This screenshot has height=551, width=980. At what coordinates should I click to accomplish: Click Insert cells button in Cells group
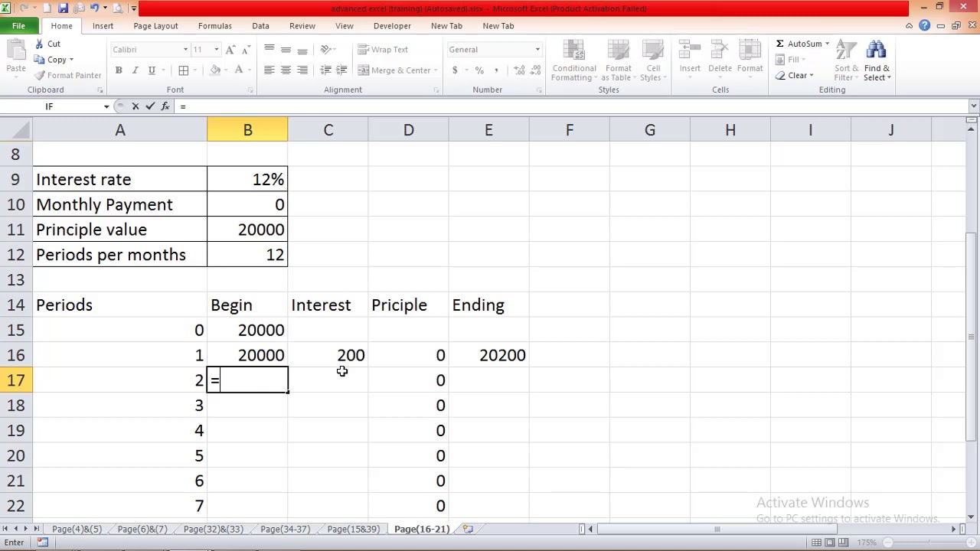(x=690, y=57)
